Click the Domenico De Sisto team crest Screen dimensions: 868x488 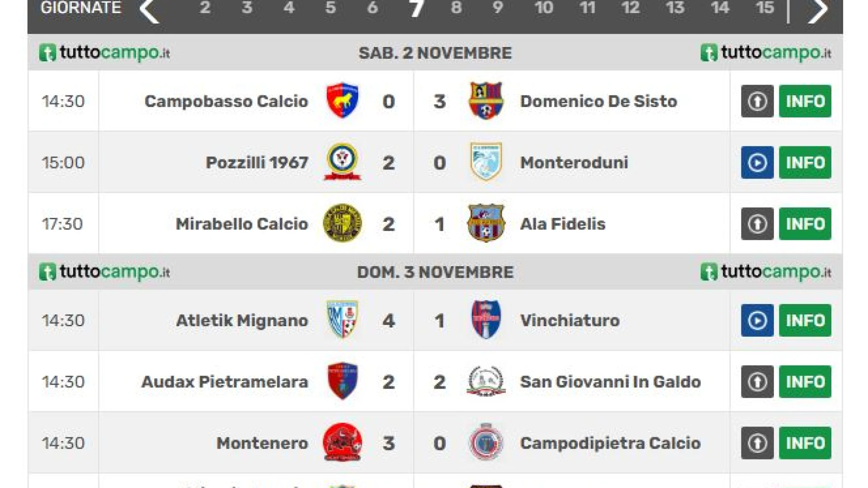(x=486, y=100)
